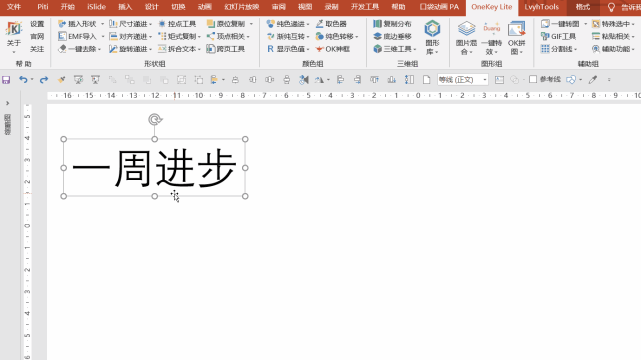Open the 动画 ribbon tab
Viewport: 641px width, 360px height.
coord(204,7)
